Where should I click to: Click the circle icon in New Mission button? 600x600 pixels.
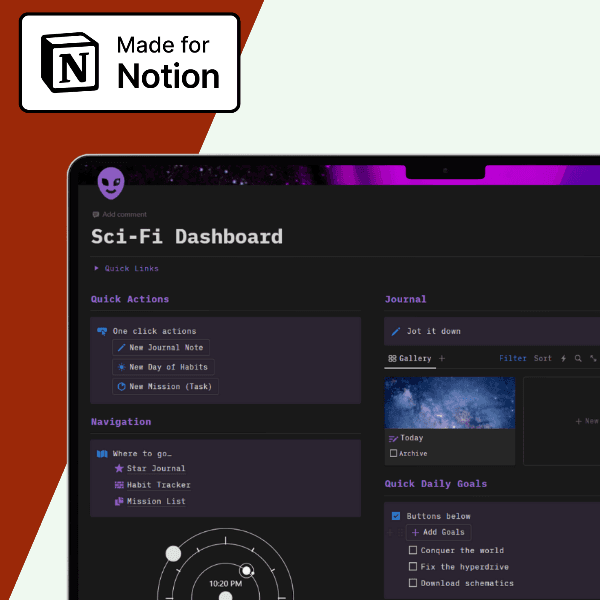(x=121, y=386)
